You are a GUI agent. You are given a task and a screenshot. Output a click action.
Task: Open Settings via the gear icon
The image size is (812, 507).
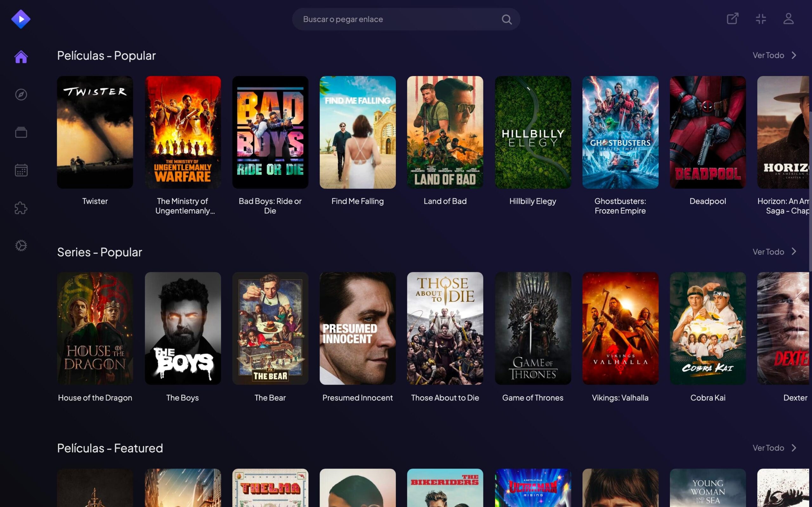(21, 246)
